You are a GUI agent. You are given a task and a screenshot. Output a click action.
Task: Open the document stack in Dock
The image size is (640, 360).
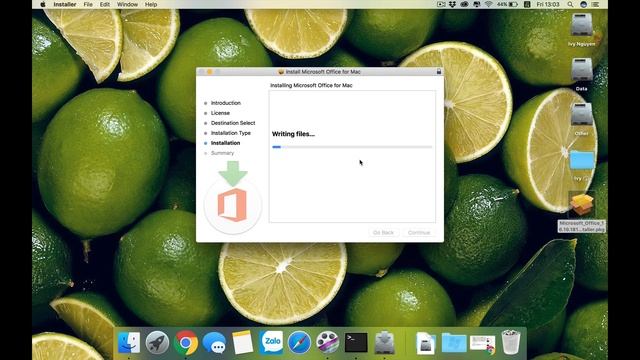pyautogui.click(x=426, y=343)
